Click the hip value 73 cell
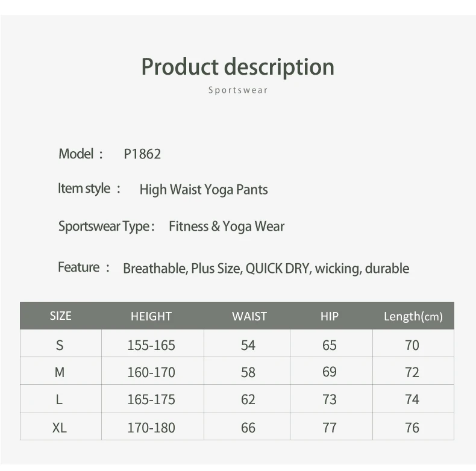Image resolution: width=476 pixels, height=471 pixels. click(330, 399)
